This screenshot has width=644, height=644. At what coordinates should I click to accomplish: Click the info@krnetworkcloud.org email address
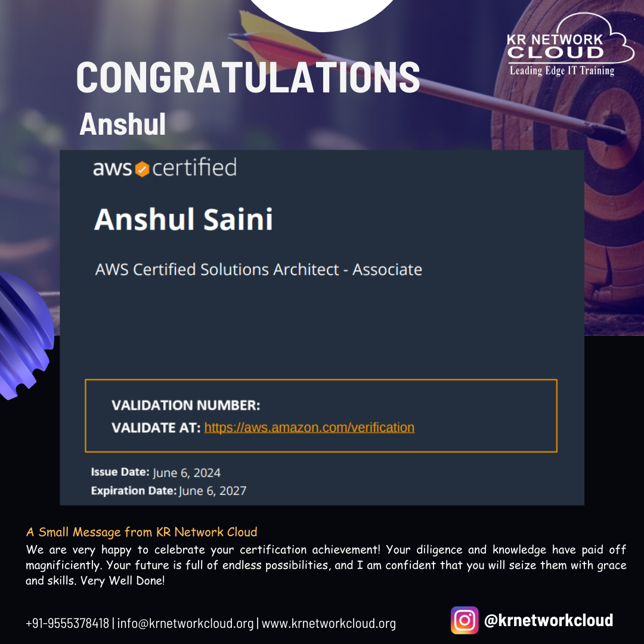pyautogui.click(x=185, y=623)
